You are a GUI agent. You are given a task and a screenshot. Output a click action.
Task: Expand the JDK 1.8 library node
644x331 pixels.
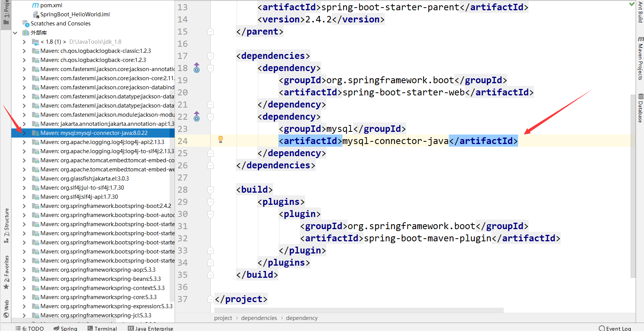click(24, 42)
